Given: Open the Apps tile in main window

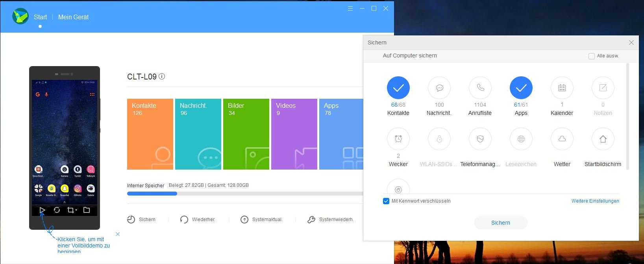Looking at the screenshot, I should click(341, 134).
